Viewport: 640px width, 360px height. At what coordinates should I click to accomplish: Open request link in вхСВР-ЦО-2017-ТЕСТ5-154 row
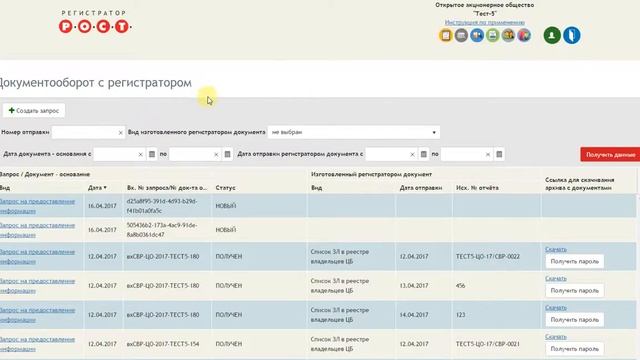[x=38, y=344]
